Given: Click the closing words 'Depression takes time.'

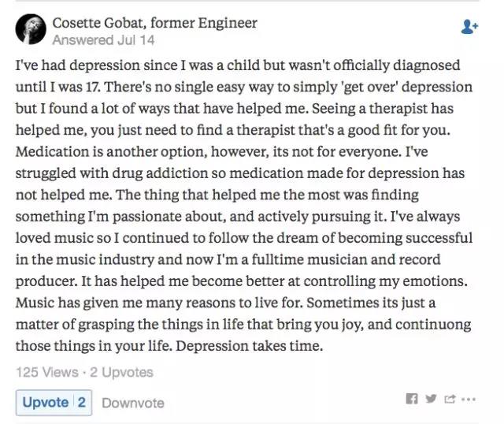Looking at the screenshot, I should point(249,346).
